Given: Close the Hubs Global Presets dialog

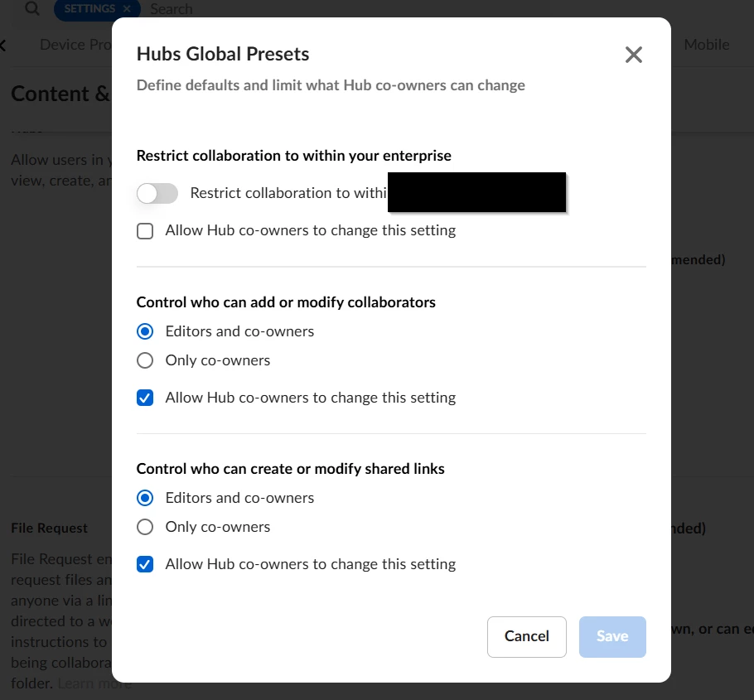Looking at the screenshot, I should [x=633, y=55].
